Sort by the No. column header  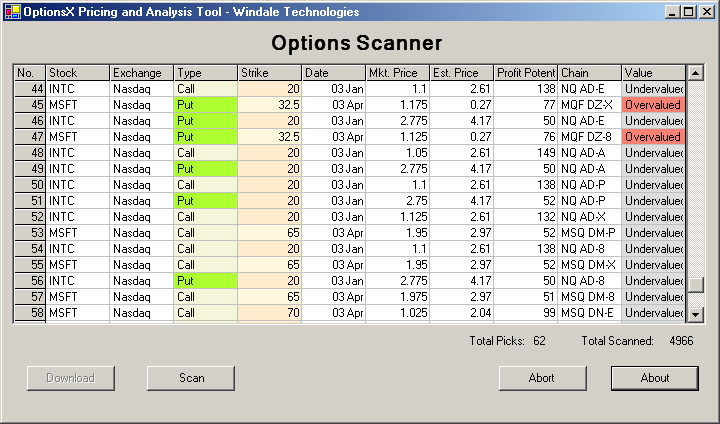tap(30, 73)
